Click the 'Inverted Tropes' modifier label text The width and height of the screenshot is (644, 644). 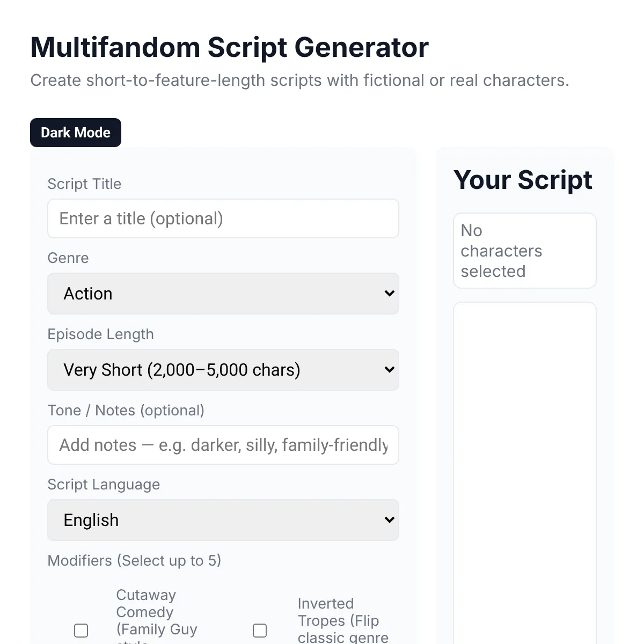(339, 620)
